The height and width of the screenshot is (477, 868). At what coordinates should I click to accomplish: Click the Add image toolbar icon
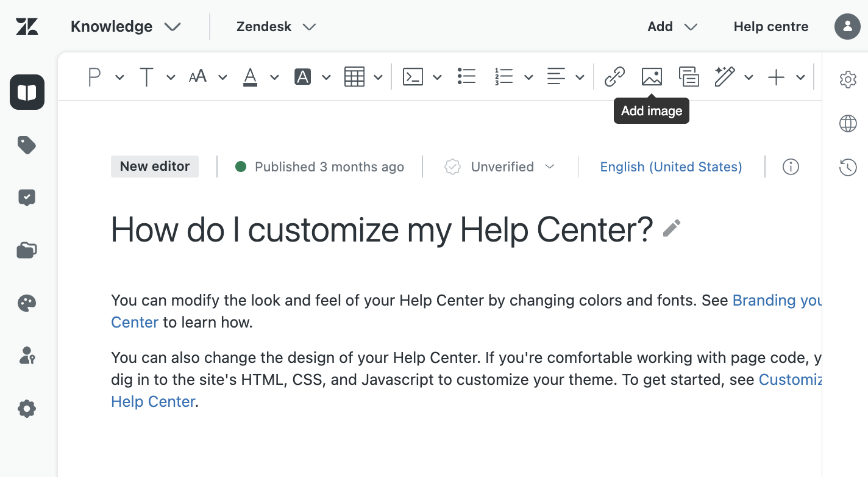[652, 77]
